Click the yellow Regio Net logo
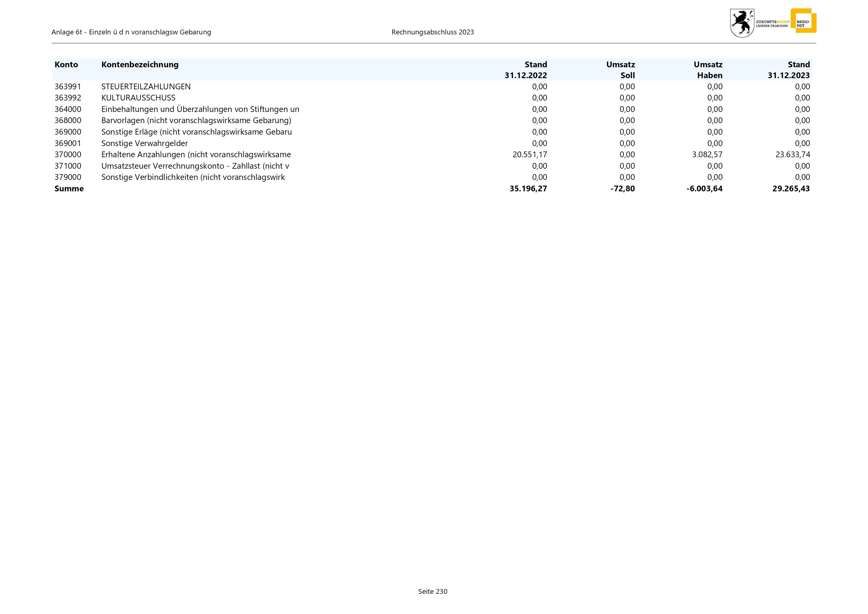 (x=803, y=21)
